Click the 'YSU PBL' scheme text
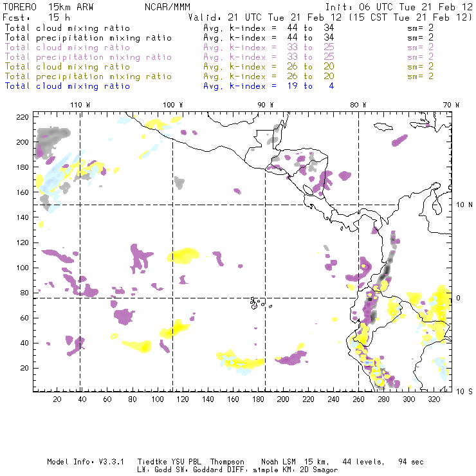The height and width of the screenshot is (476, 476). 186,462
